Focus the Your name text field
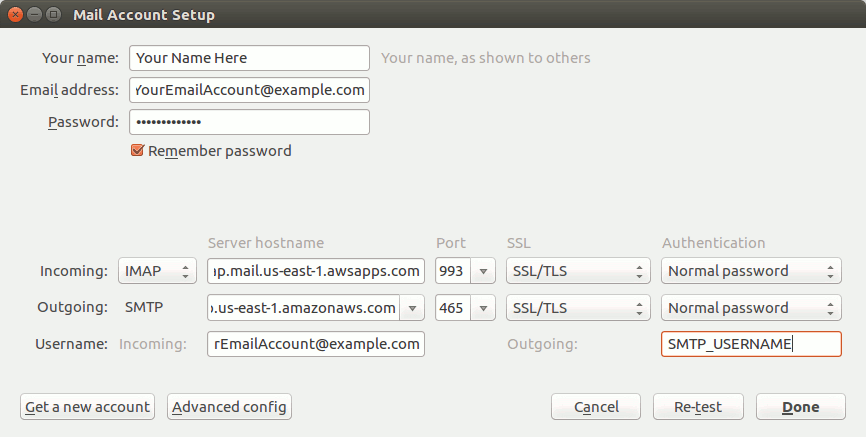Image resolution: width=866 pixels, height=437 pixels. click(249, 58)
